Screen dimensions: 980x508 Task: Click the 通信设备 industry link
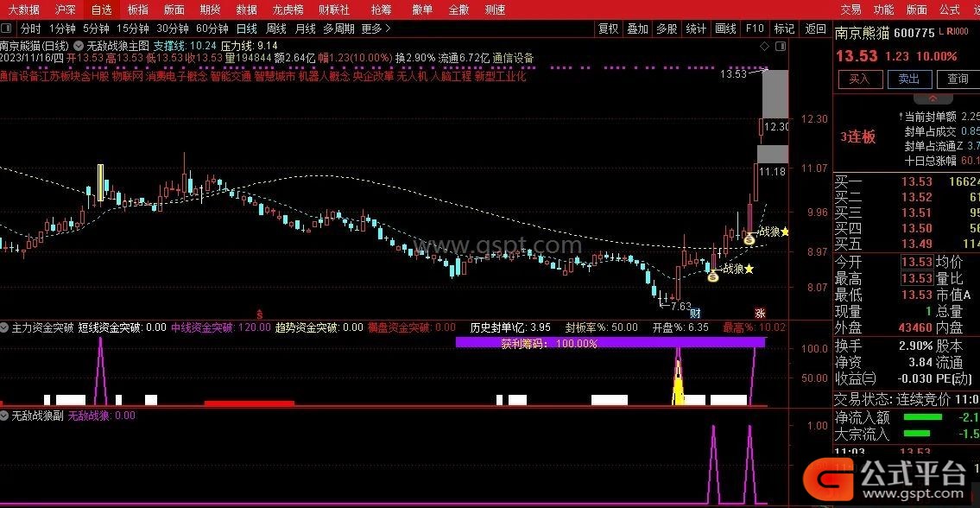(513, 58)
